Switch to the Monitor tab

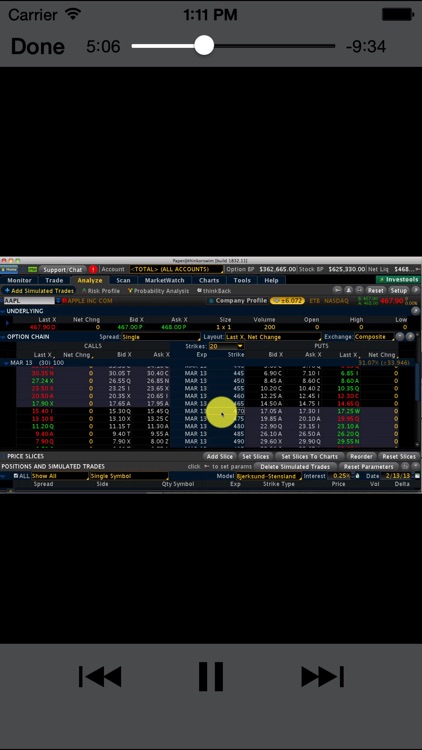[x=20, y=280]
